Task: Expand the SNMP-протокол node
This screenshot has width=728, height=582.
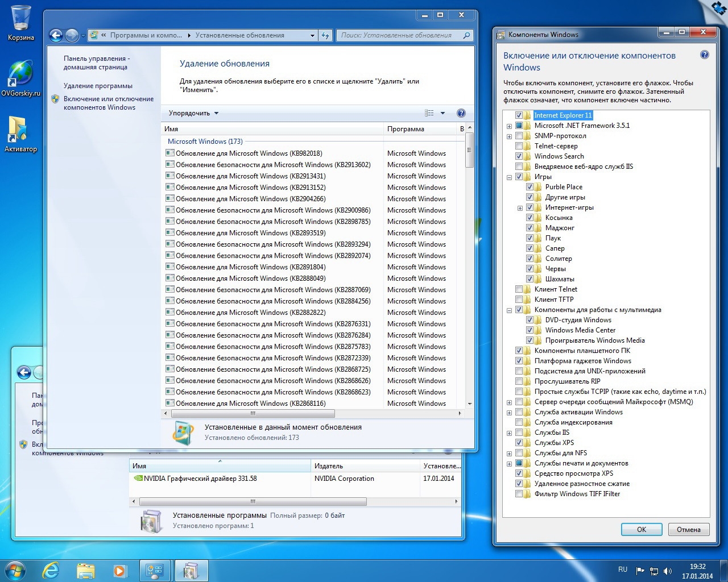Action: tap(510, 136)
